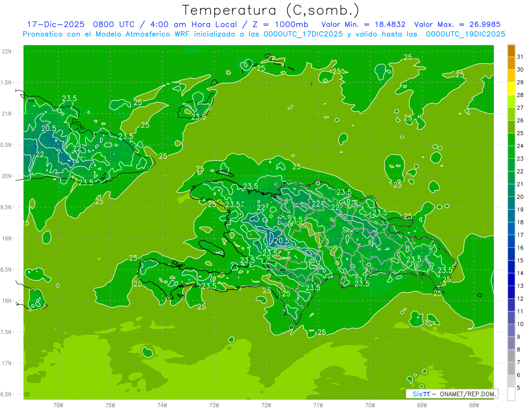Select the '0800 UTC' time text
This screenshot has height=411, width=532.
[x=114, y=24]
